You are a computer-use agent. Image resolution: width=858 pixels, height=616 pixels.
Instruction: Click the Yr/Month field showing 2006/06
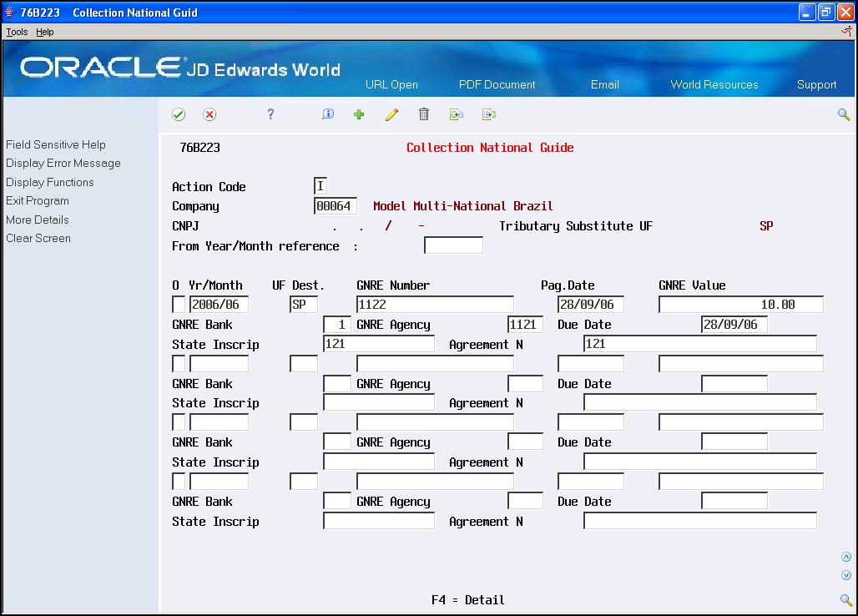(219, 305)
